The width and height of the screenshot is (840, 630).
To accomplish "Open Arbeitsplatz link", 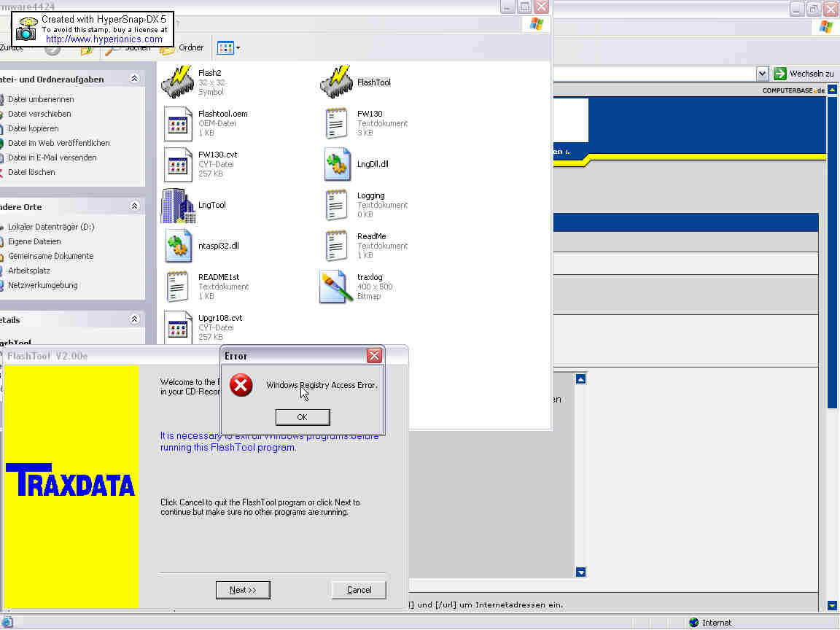I will coord(29,271).
